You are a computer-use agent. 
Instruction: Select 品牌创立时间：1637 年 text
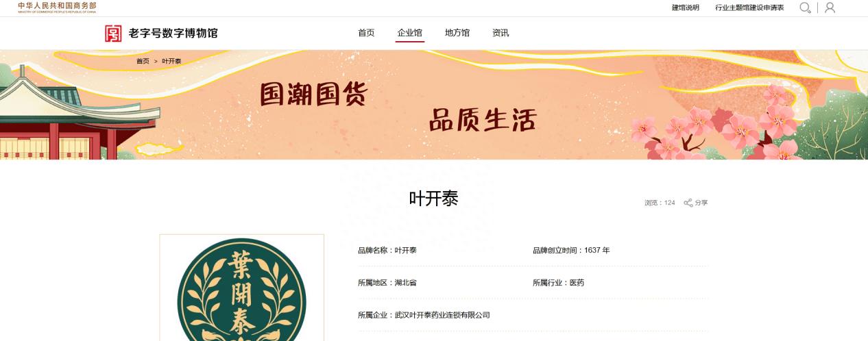pos(571,251)
